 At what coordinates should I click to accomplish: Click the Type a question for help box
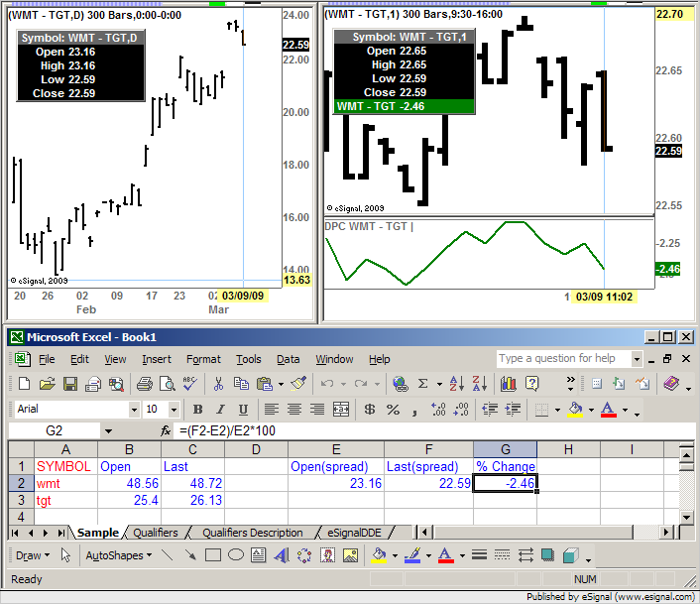point(564,358)
